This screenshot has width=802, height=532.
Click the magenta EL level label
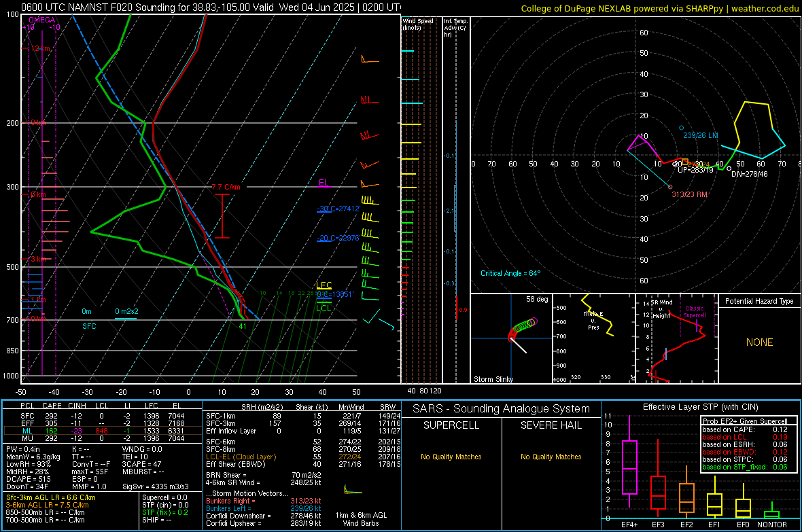coord(324,183)
